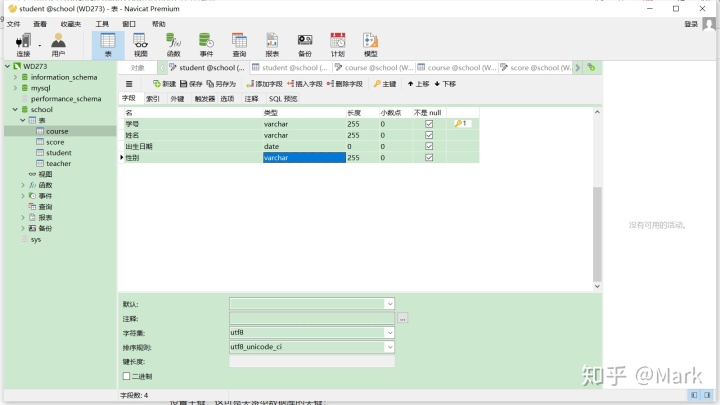Click the New (新建) button
Image resolution: width=720 pixels, height=405 pixels.
point(164,84)
